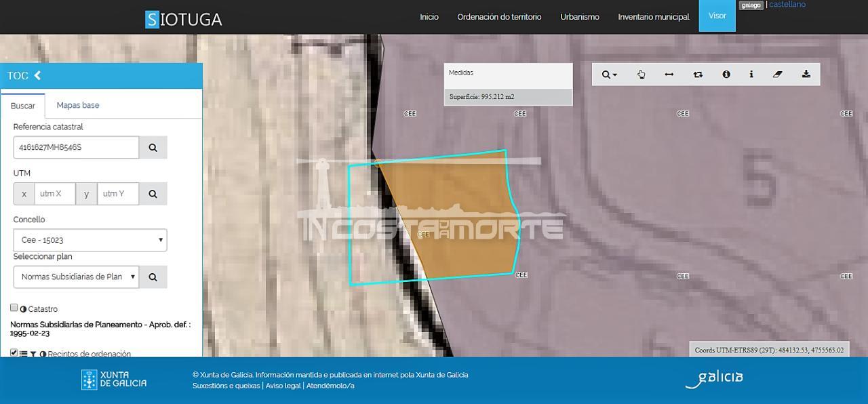Select the Visor menu item
The width and height of the screenshot is (868, 404).
coord(717,16)
